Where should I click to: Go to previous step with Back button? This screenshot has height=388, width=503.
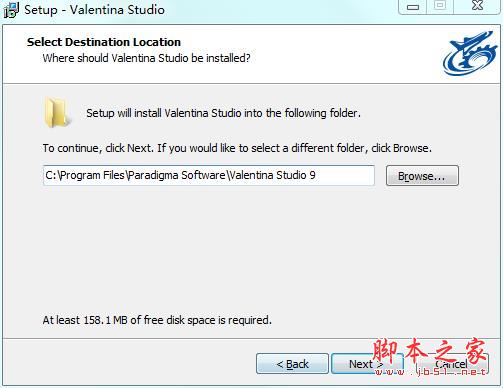292,364
